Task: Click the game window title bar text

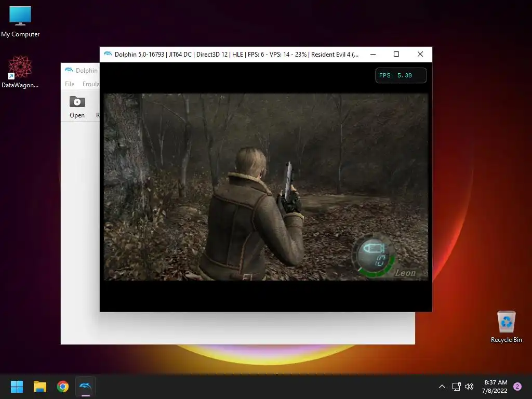Action: (x=236, y=54)
